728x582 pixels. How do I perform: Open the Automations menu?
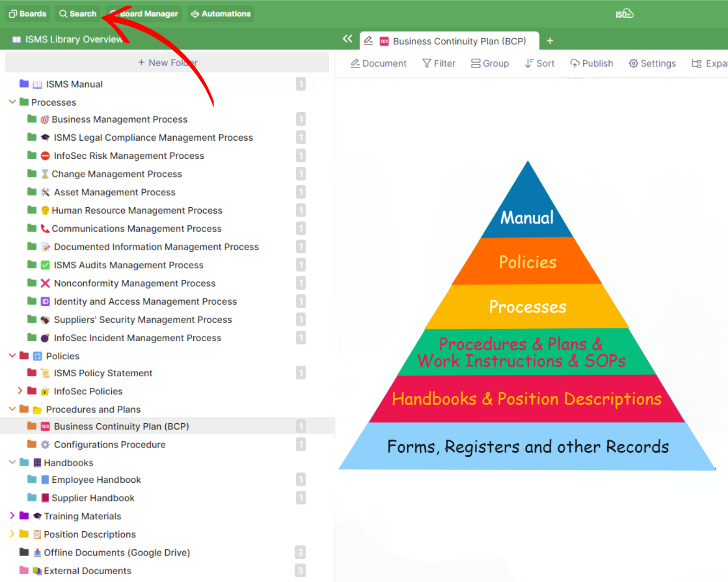point(221,14)
